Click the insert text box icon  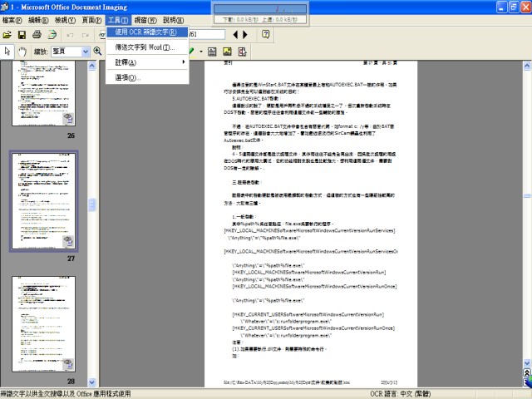pos(212,52)
